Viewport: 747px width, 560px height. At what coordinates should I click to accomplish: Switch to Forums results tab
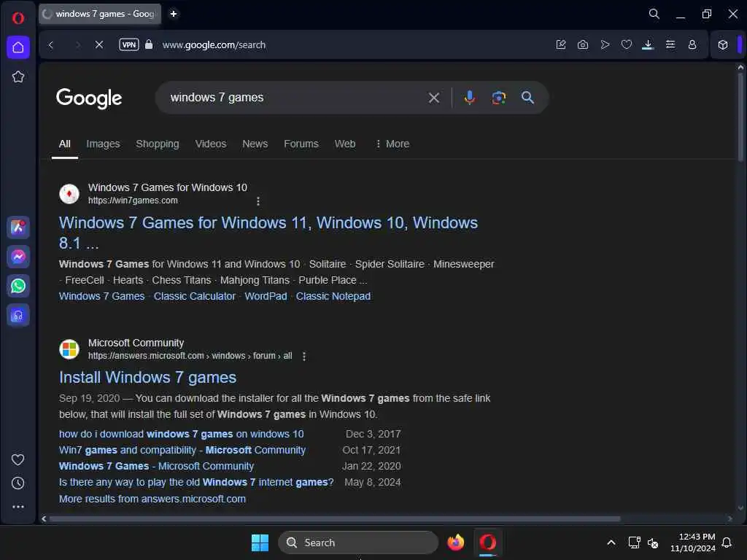(301, 144)
